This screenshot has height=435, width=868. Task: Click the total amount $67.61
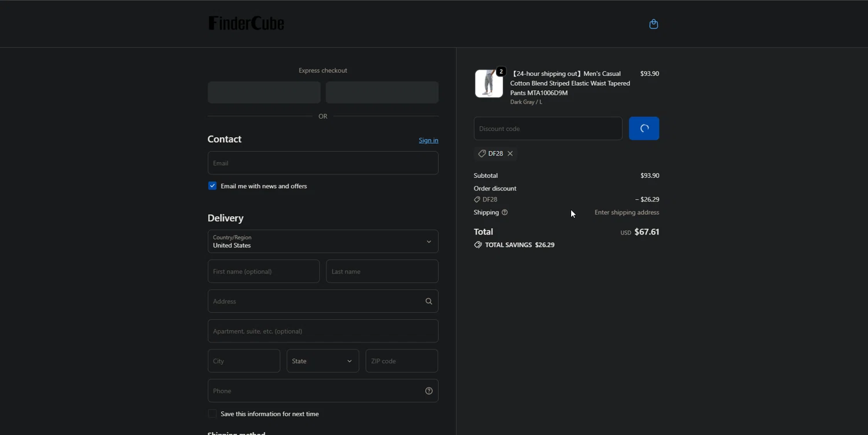[x=647, y=232]
